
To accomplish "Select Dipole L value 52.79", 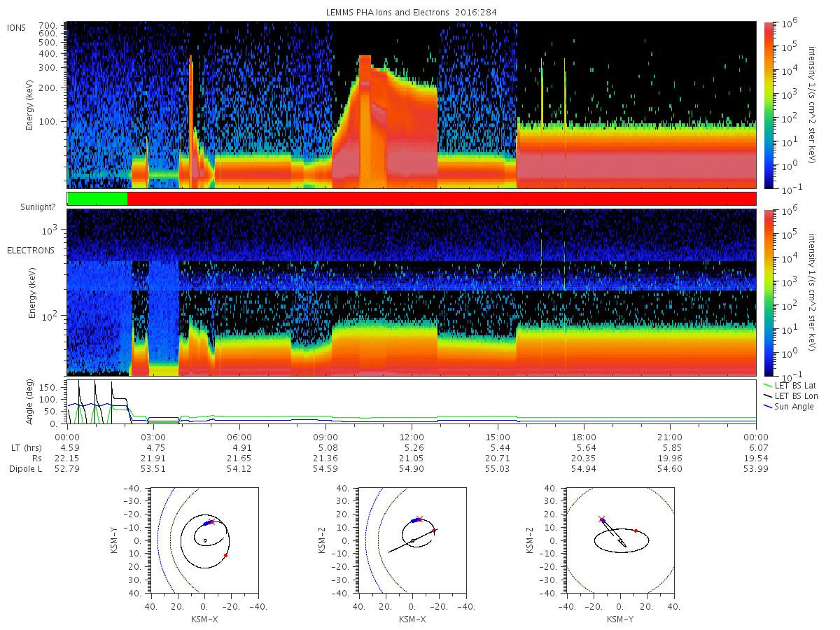I will click(x=67, y=469).
